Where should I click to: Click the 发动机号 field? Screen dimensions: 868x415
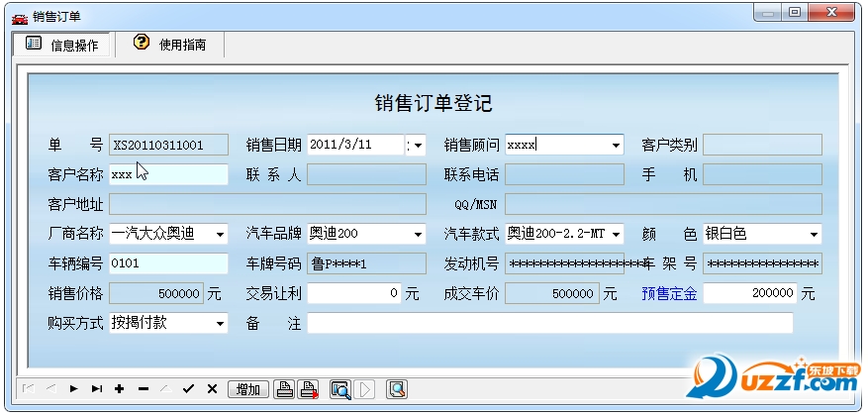click(564, 263)
